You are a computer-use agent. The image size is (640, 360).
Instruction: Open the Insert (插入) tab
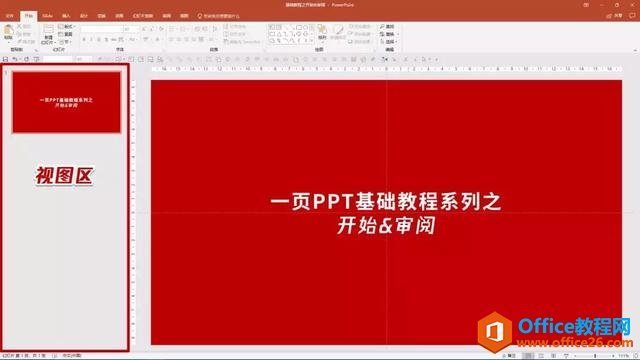[x=66, y=16]
